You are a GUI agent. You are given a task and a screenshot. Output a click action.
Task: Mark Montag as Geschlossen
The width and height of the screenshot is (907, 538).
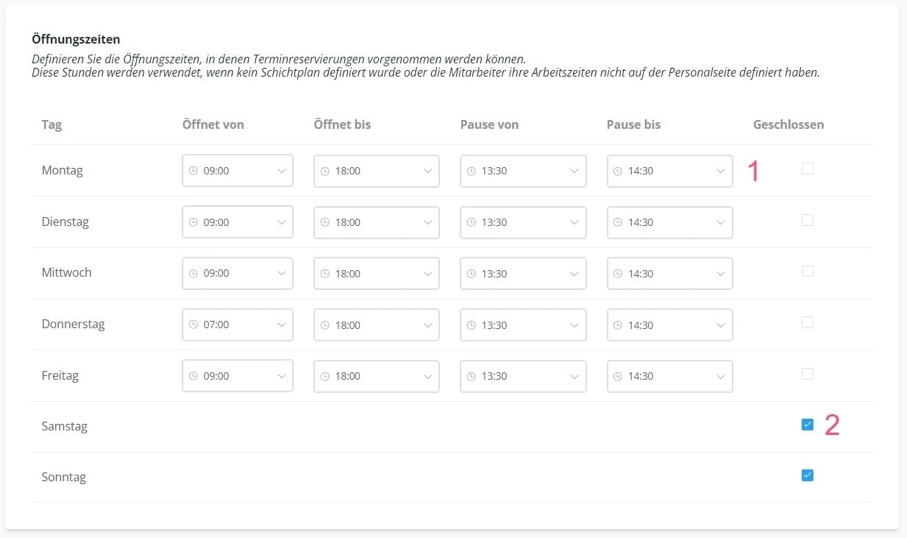click(808, 168)
